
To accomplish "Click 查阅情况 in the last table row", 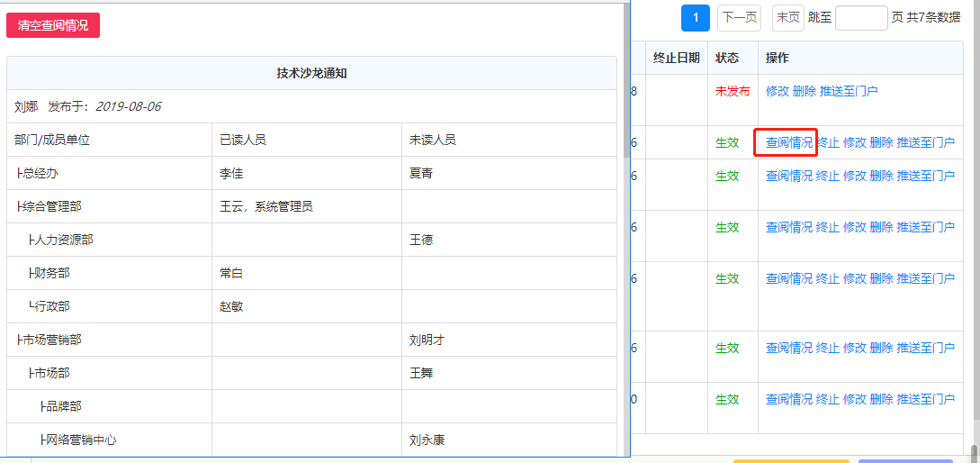I will coord(788,399).
